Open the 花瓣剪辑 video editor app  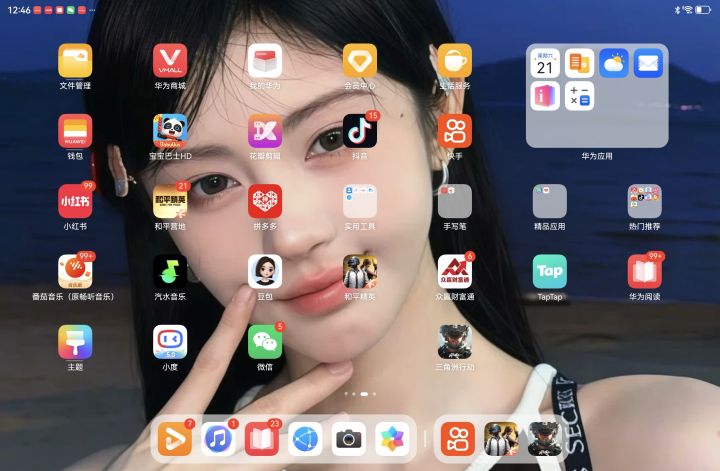[265, 131]
